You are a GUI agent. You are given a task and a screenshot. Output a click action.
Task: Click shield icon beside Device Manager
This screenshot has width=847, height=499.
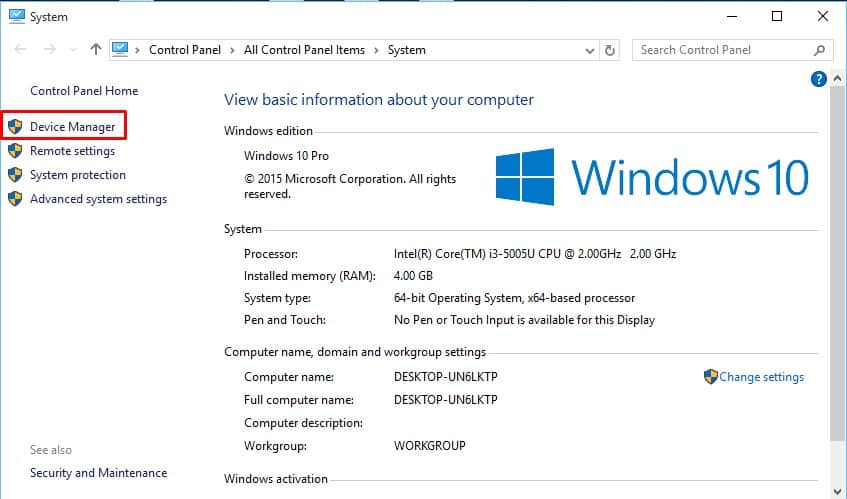(x=15, y=127)
